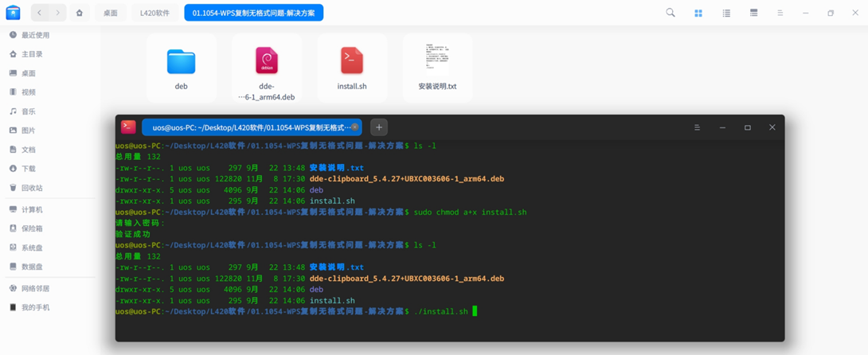The width and height of the screenshot is (868, 355).
Task: Minimize the file manager window
Action: click(805, 13)
